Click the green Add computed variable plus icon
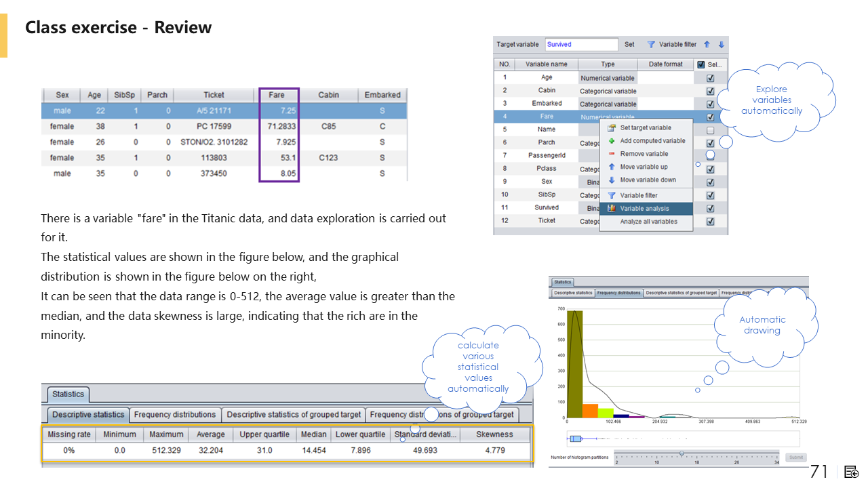Screen dimensions: 868x488 point(612,141)
